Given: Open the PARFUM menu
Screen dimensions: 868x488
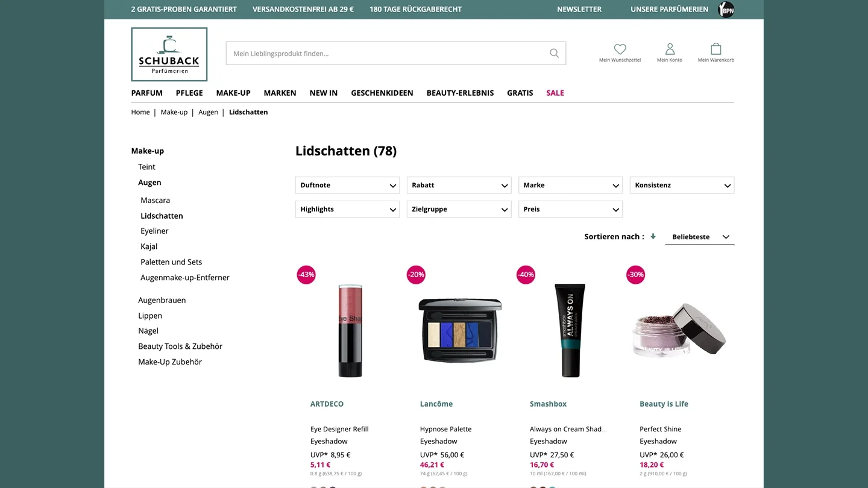Looking at the screenshot, I should pyautogui.click(x=147, y=93).
